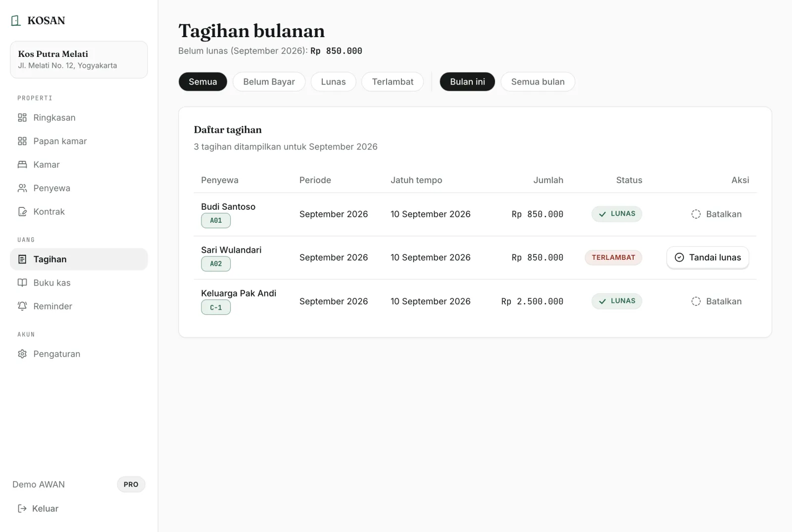Click dashed circle icon in Keluarga Pak Andi row
Image resolution: width=792 pixels, height=532 pixels.
(696, 301)
